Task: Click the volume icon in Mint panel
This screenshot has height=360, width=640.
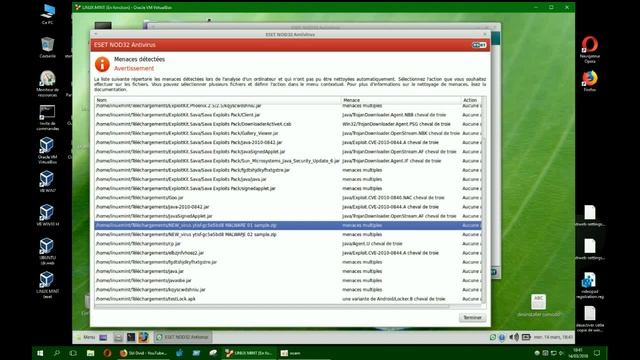Action: (x=514, y=337)
